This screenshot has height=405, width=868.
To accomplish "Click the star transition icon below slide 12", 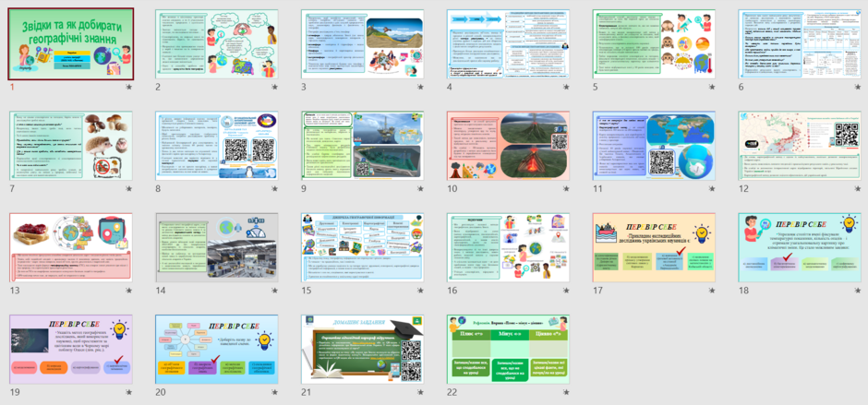I will 858,189.
